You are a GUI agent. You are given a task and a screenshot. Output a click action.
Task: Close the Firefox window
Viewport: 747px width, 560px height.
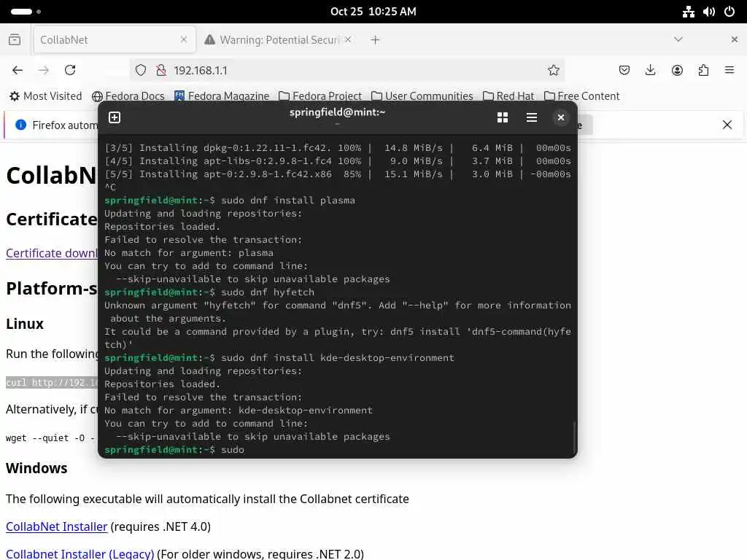click(x=734, y=39)
